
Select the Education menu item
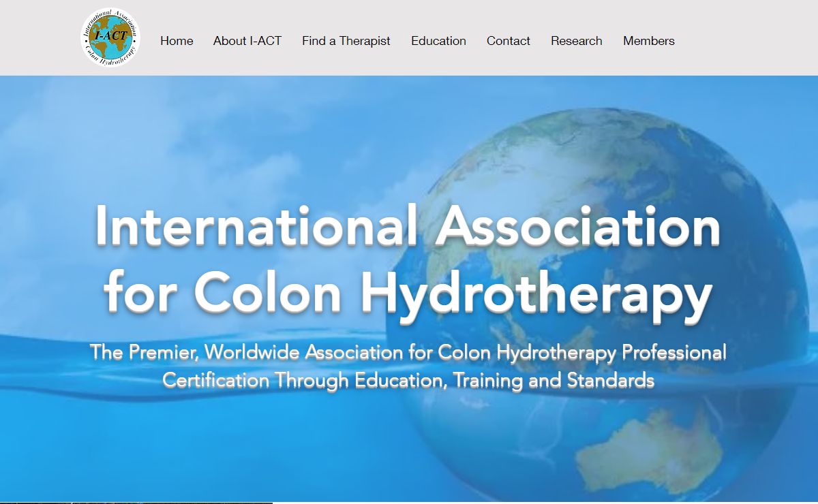(x=438, y=41)
